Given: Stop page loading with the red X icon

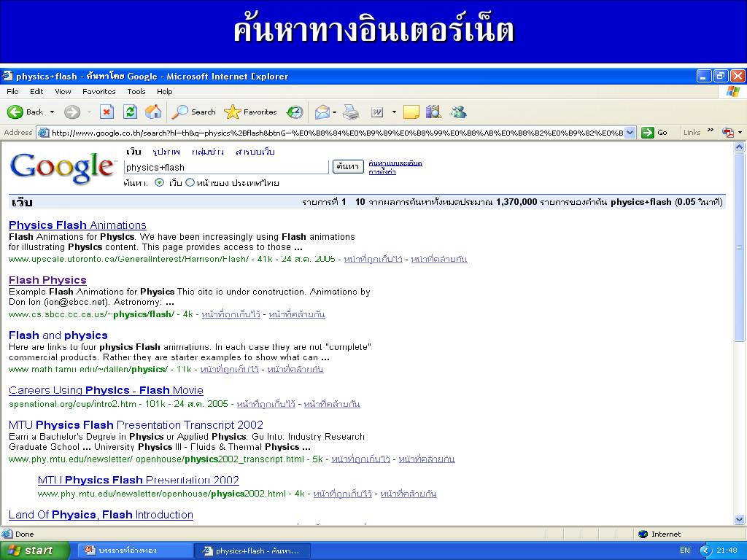Looking at the screenshot, I should 107,112.
